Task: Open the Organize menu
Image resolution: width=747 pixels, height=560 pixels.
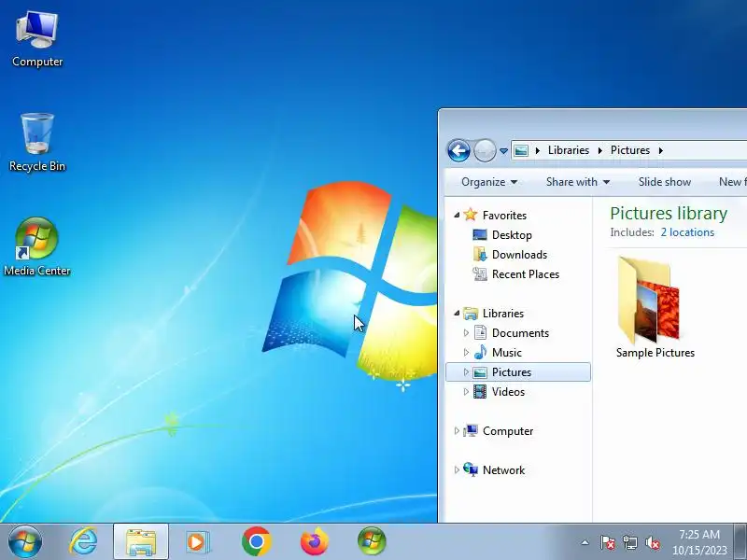Action: coord(489,182)
